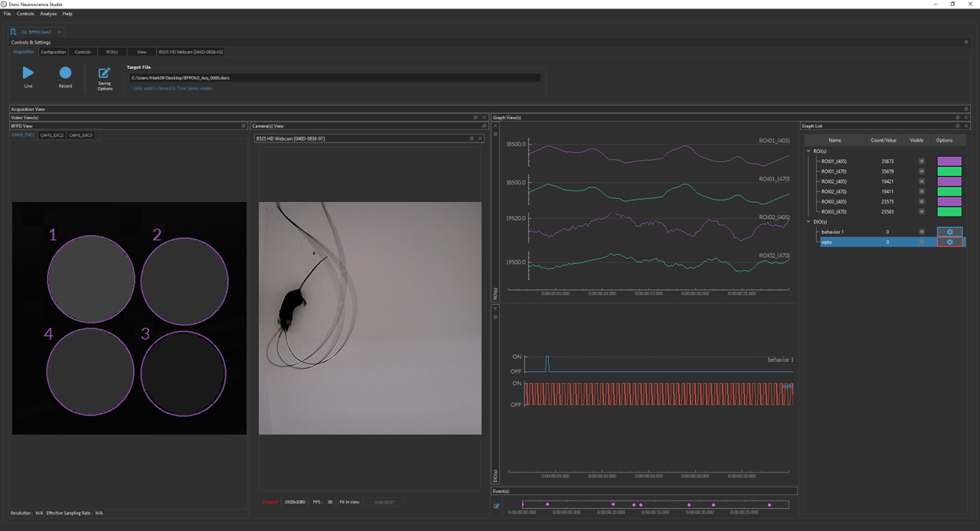Screen dimensions: 980x531
Task: Undock the Graph List panel
Action: coord(957,125)
